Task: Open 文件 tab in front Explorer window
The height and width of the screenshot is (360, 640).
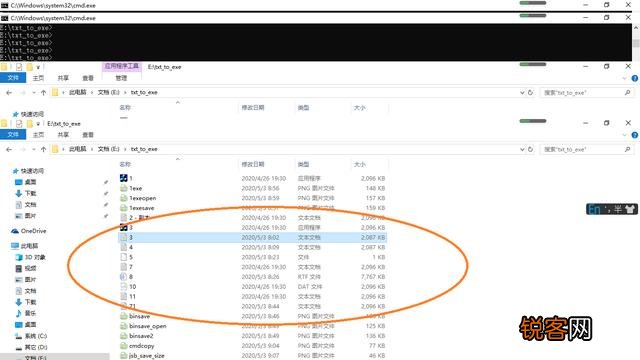Action: tap(13, 135)
